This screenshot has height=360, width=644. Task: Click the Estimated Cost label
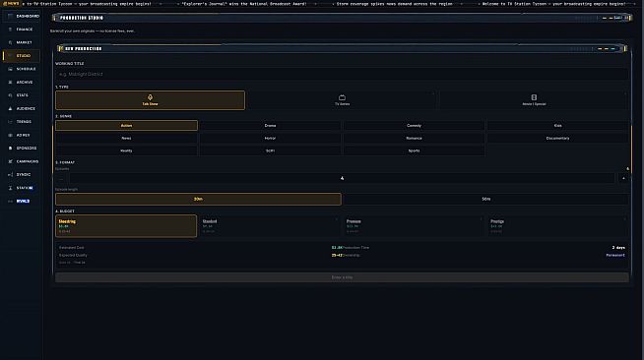click(72, 248)
